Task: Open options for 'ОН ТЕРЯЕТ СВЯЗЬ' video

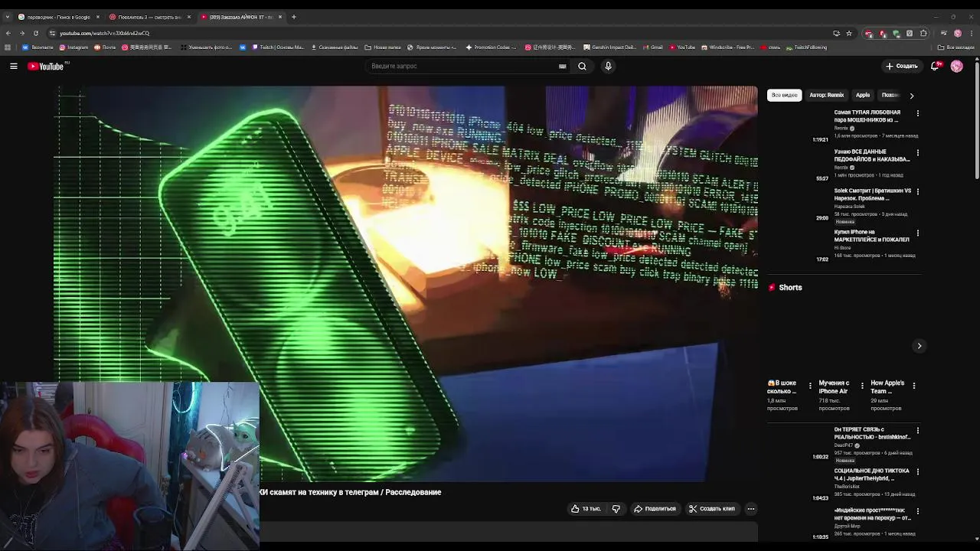Action: (917, 430)
